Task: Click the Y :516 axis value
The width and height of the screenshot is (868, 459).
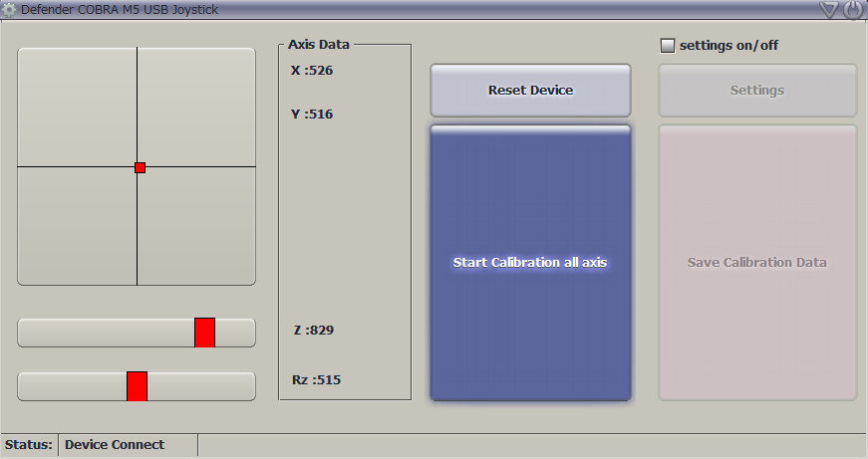Action: (x=312, y=114)
